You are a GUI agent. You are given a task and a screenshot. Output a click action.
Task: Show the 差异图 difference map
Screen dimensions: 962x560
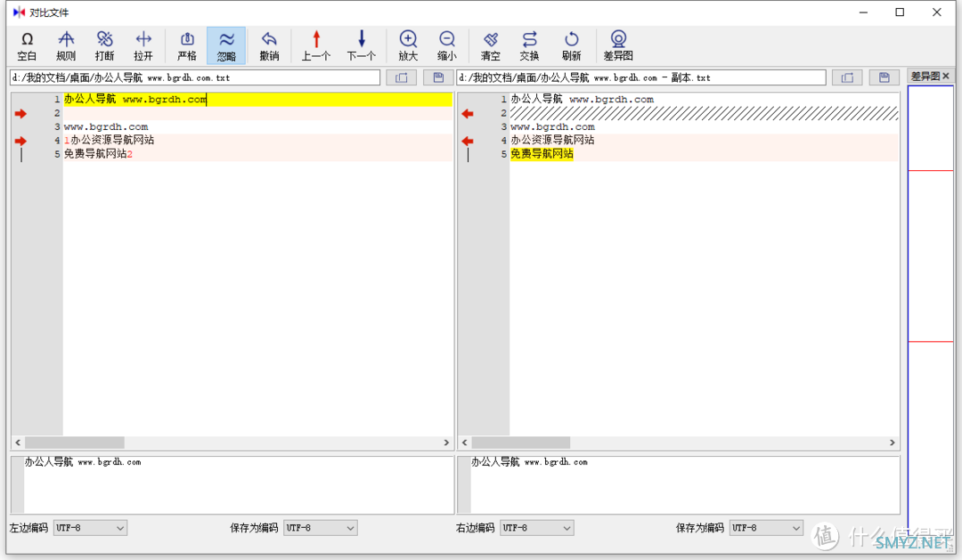618,46
